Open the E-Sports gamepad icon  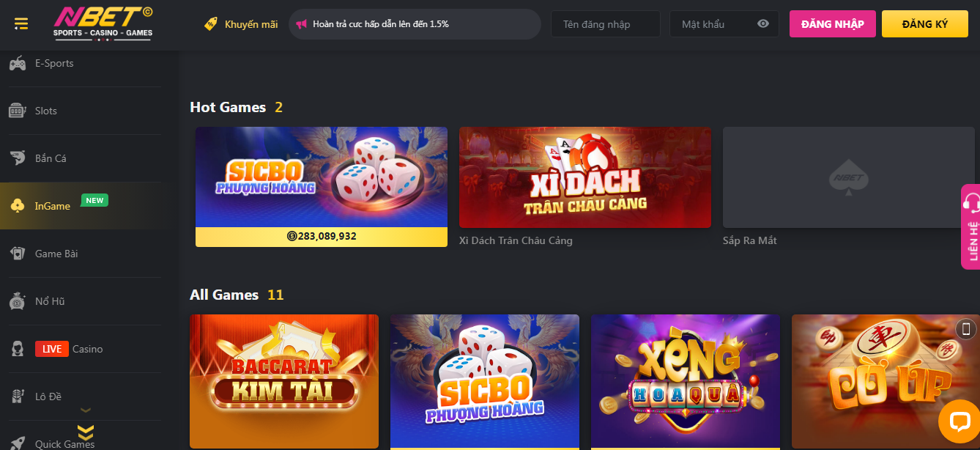[x=18, y=63]
